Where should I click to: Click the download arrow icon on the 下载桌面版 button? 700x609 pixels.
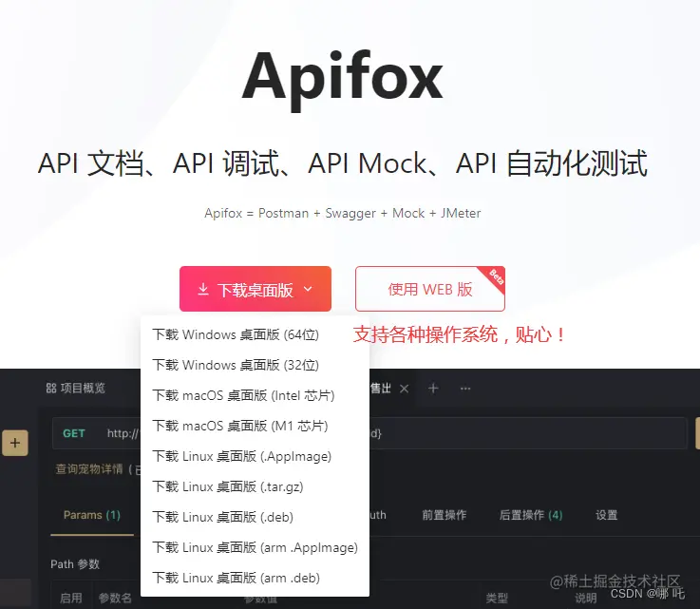click(203, 290)
